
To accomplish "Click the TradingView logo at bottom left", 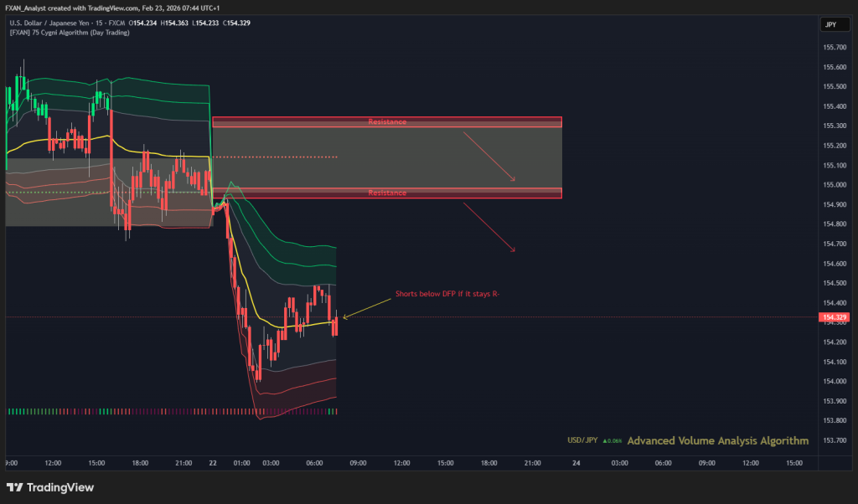I will coord(50,487).
